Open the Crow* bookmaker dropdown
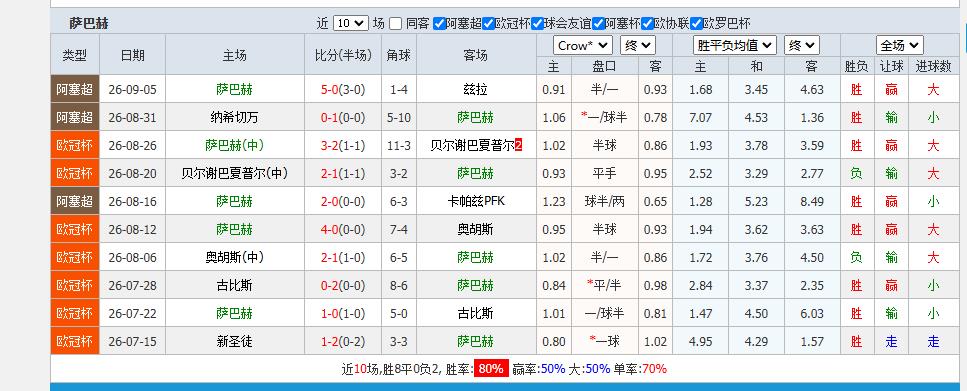This screenshot has height=391, width=967. point(583,45)
